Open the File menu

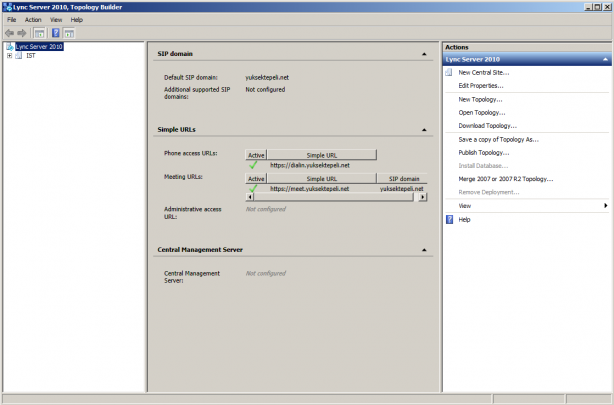[x=12, y=20]
